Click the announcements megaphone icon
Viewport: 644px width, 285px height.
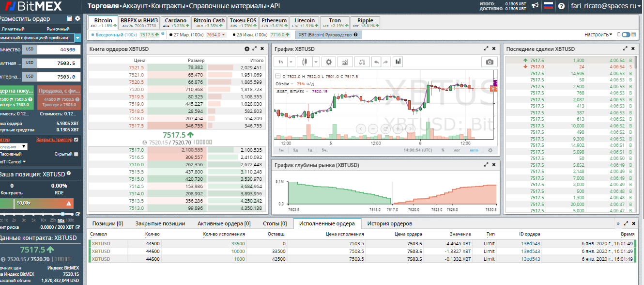point(535,6)
